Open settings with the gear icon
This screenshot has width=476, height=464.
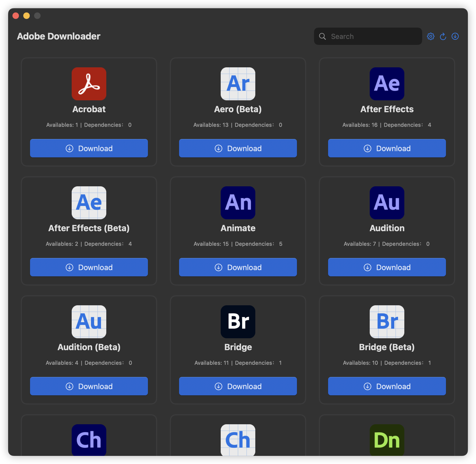[x=431, y=36]
